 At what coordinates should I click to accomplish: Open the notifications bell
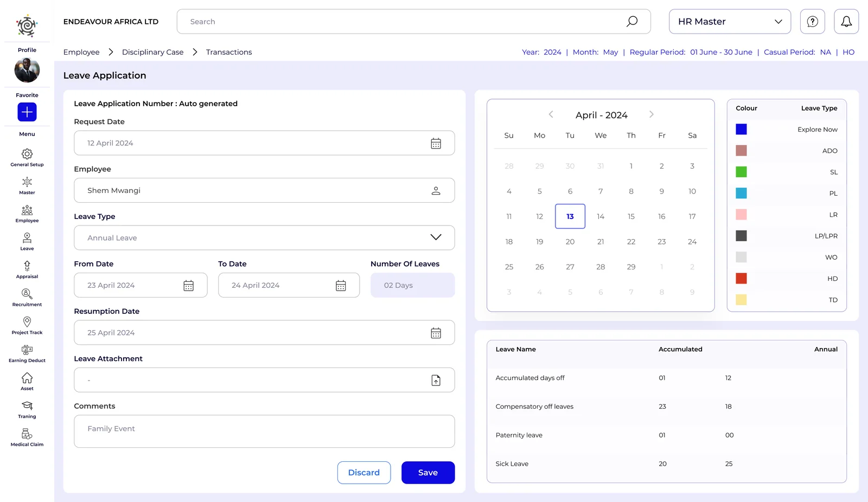pyautogui.click(x=846, y=22)
